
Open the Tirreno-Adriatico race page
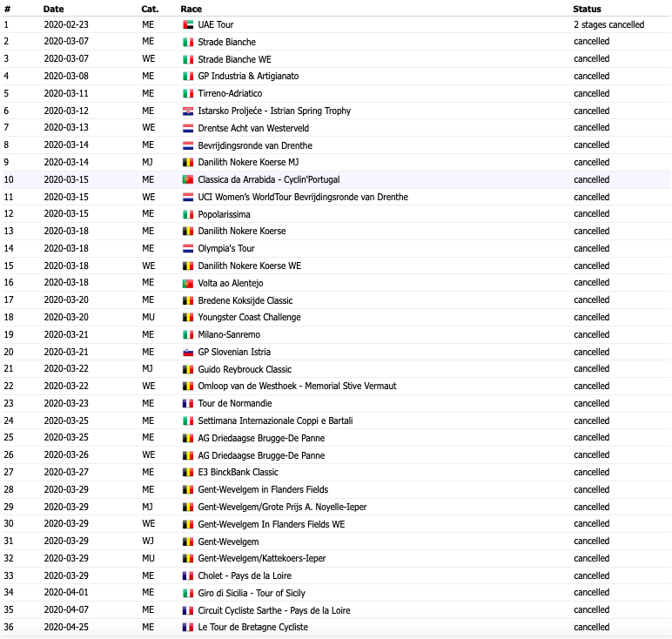coord(230,93)
